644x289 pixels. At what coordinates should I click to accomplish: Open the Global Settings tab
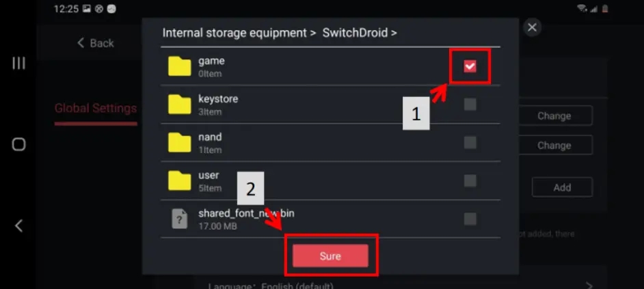95,108
